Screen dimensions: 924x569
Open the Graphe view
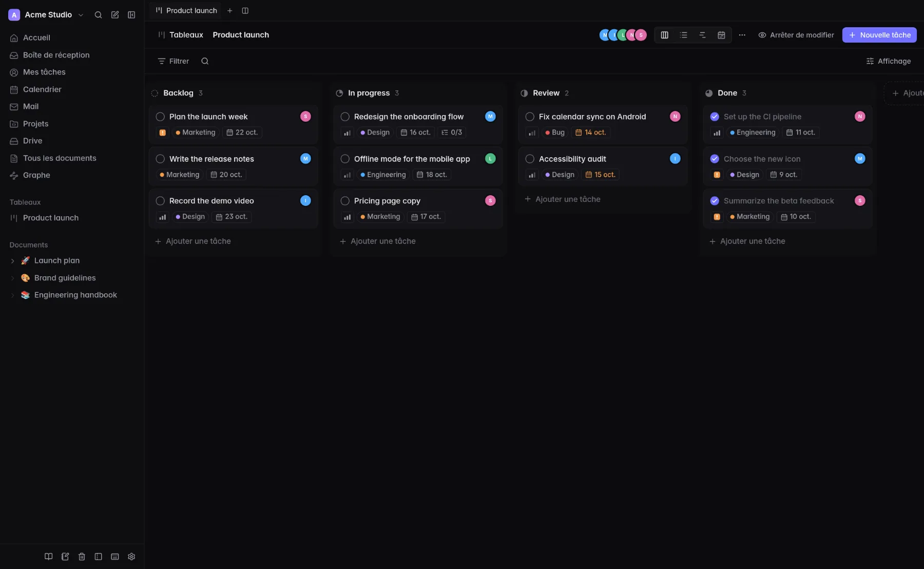point(72,175)
